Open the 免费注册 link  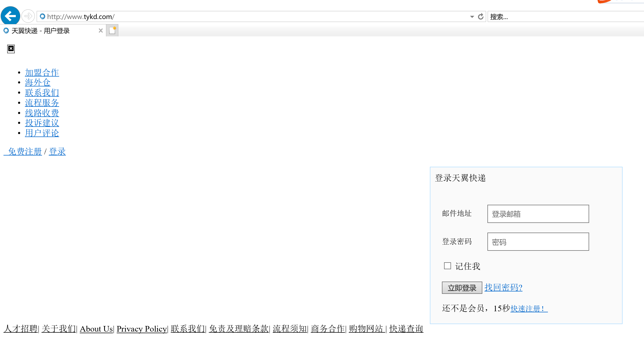point(25,151)
